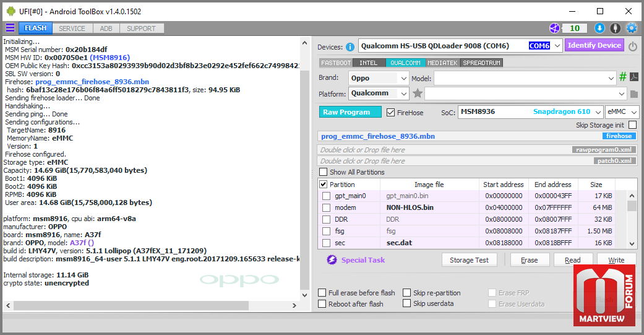
Task: Enable Skip re-partition option
Action: coord(406,293)
